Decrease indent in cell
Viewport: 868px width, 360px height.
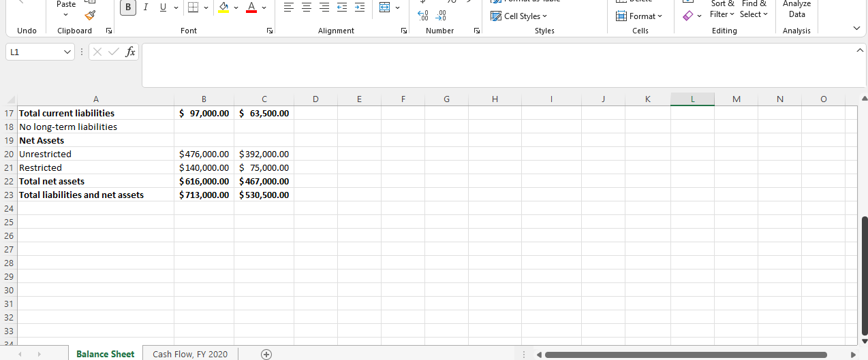pyautogui.click(x=342, y=7)
